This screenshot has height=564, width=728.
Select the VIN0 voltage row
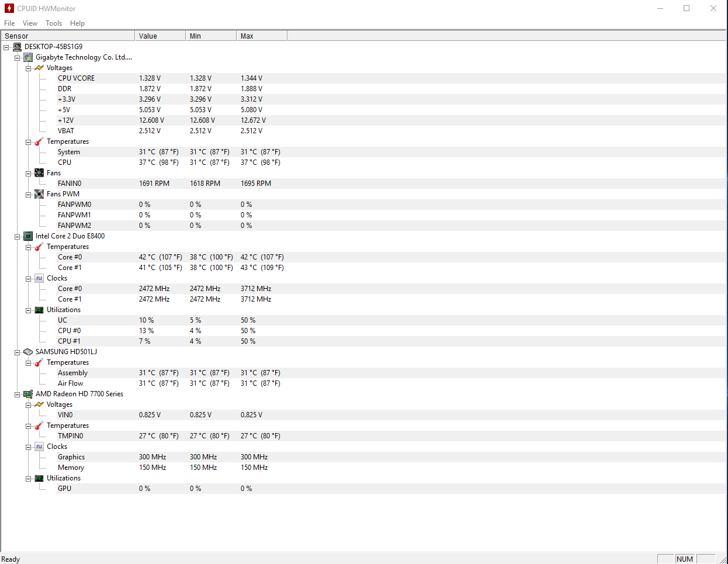390,415
